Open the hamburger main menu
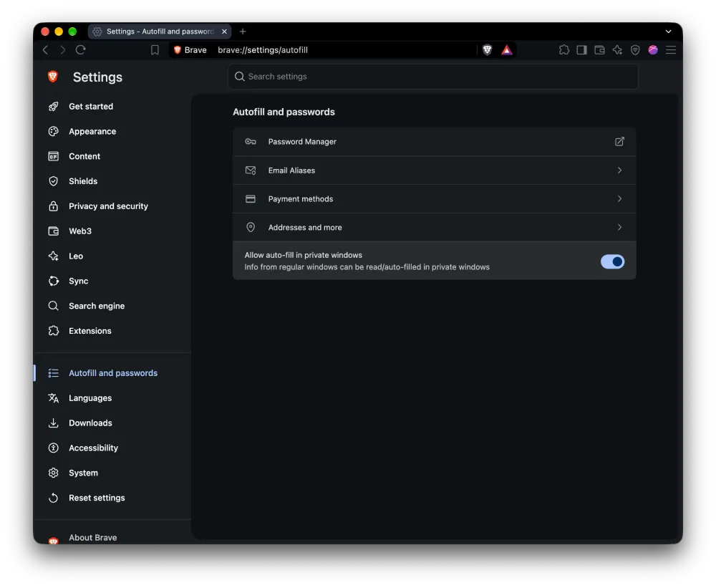This screenshot has width=716, height=588. coord(671,50)
